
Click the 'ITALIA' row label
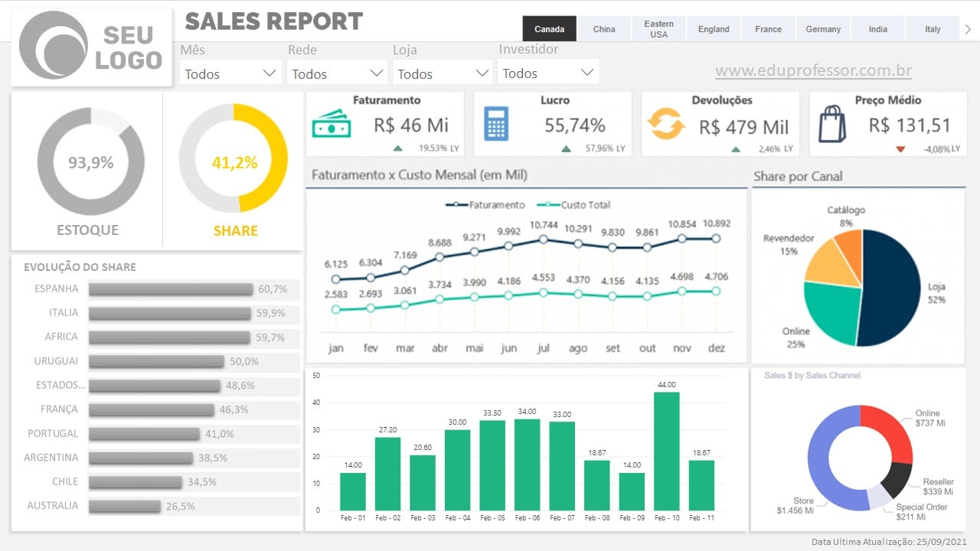64,312
